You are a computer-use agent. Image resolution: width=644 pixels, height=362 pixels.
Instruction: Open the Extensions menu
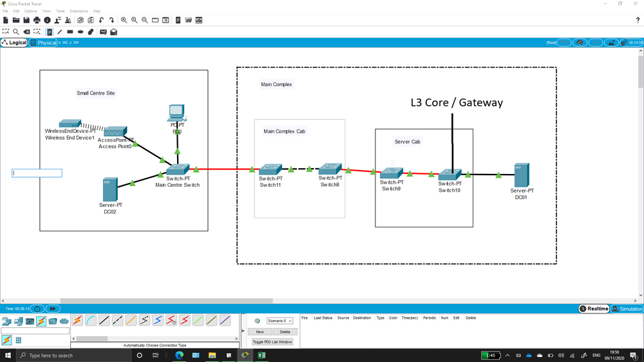point(79,11)
